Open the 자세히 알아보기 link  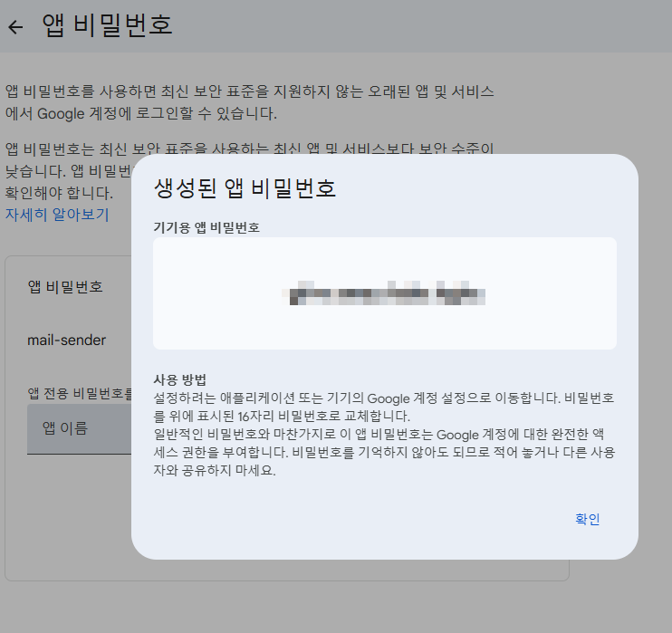pyautogui.click(x=57, y=215)
